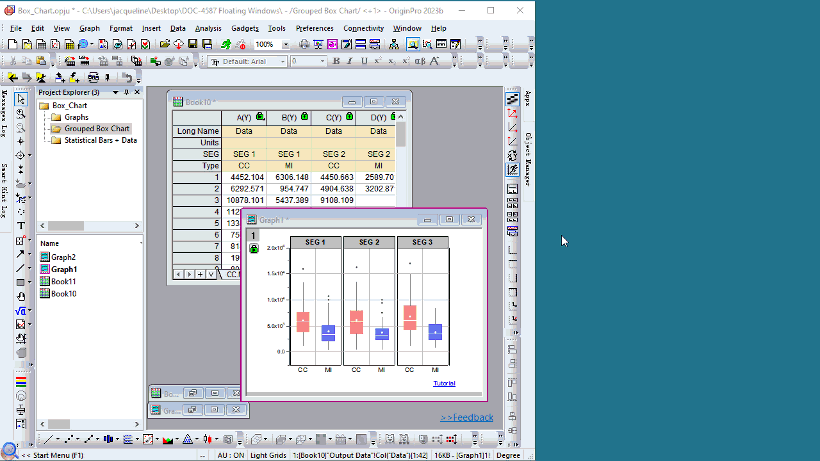Viewport: 820px width, 461px height.
Task: Select the Pointer tool in left toolbar
Action: [x=20, y=100]
